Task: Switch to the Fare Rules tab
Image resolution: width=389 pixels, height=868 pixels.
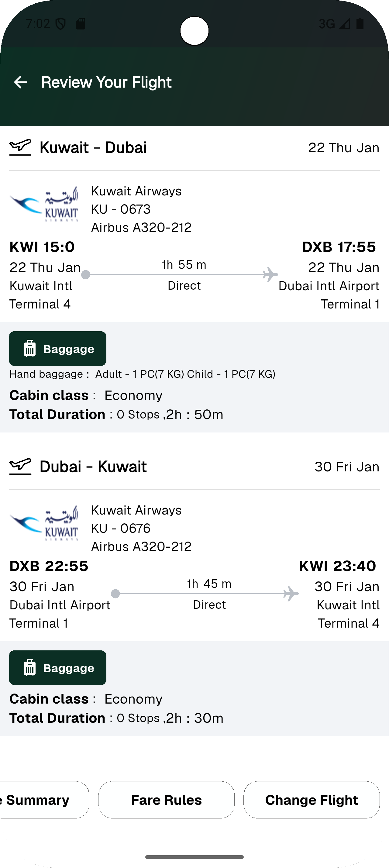Action: pos(166,800)
